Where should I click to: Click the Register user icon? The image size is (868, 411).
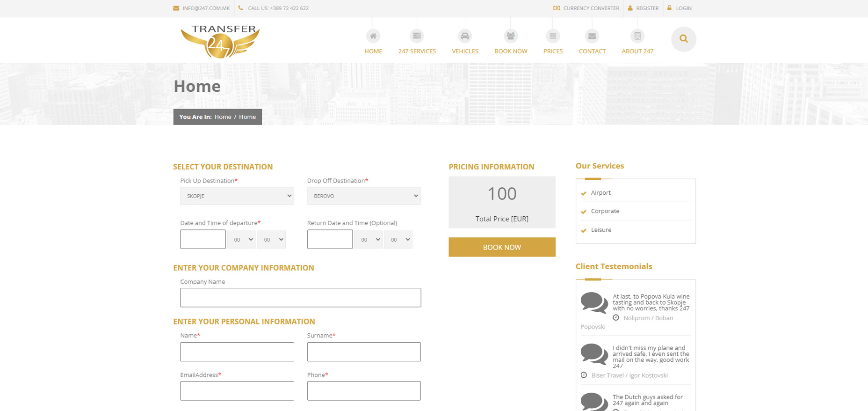630,8
